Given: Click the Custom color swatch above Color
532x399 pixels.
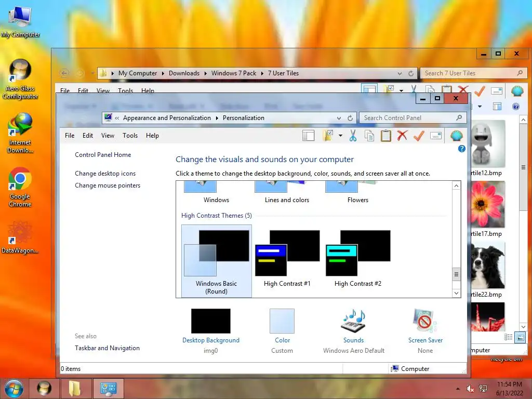Looking at the screenshot, I should click(282, 321).
